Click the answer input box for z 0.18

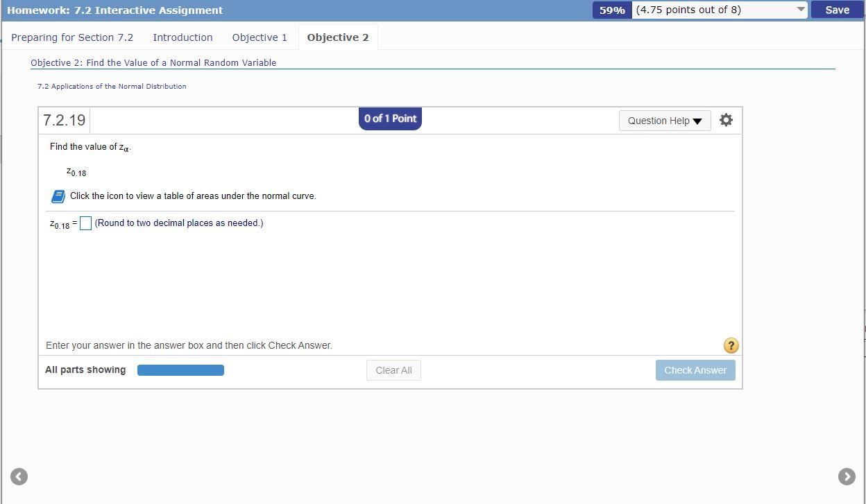point(85,223)
